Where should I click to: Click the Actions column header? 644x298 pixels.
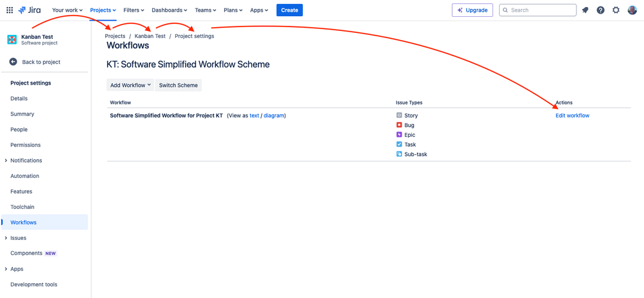point(564,103)
